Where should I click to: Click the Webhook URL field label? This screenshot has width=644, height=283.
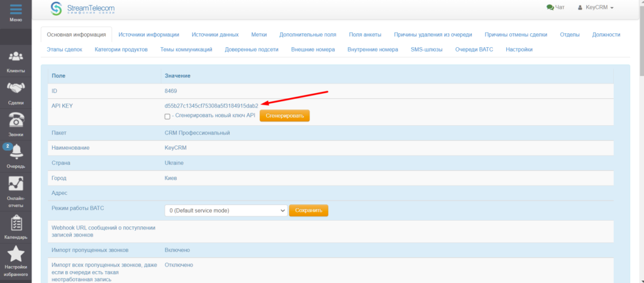(104, 231)
